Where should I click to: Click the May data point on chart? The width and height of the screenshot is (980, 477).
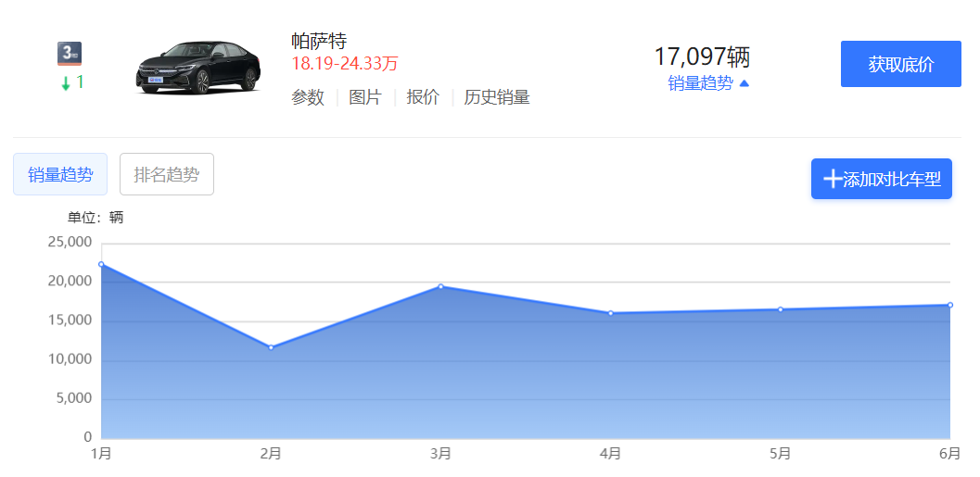tap(780, 309)
